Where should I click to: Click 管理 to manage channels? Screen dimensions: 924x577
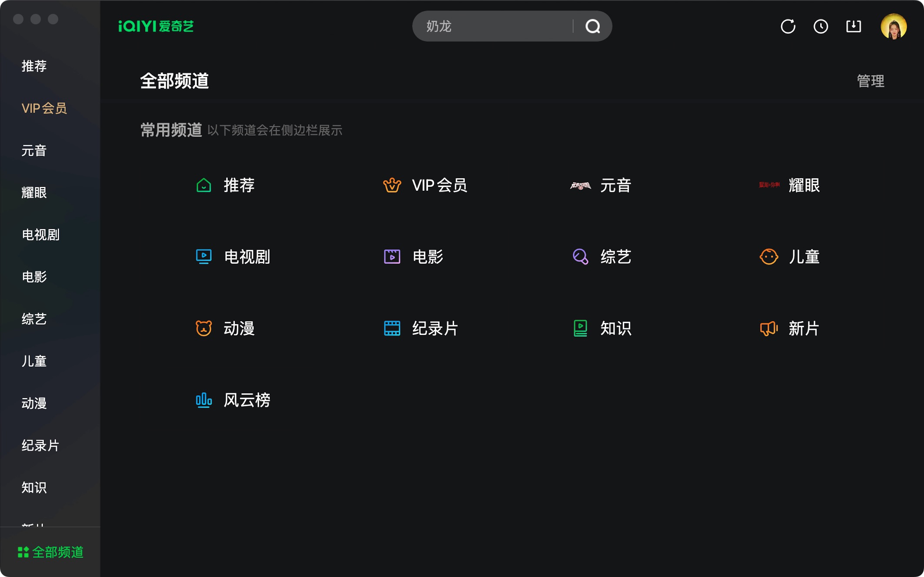point(870,81)
